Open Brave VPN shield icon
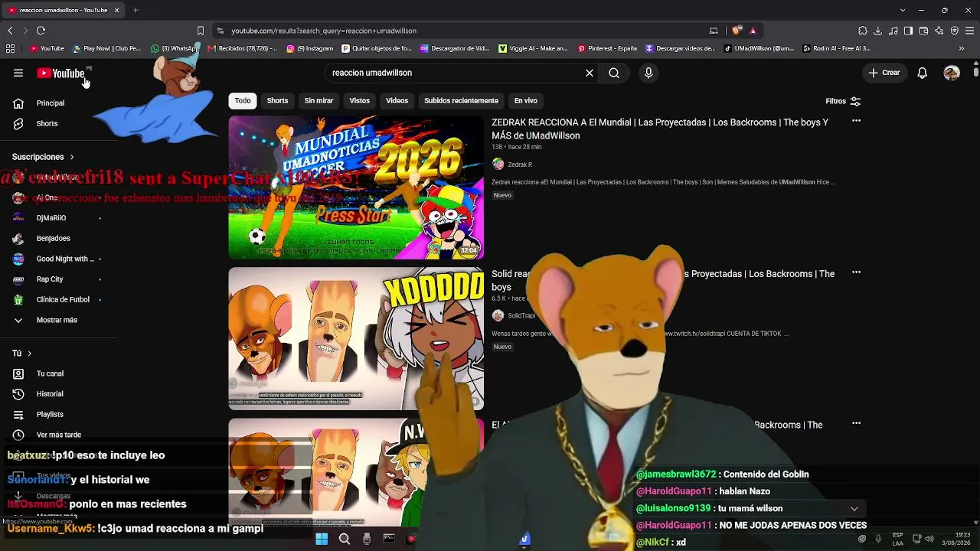 pos(954,31)
